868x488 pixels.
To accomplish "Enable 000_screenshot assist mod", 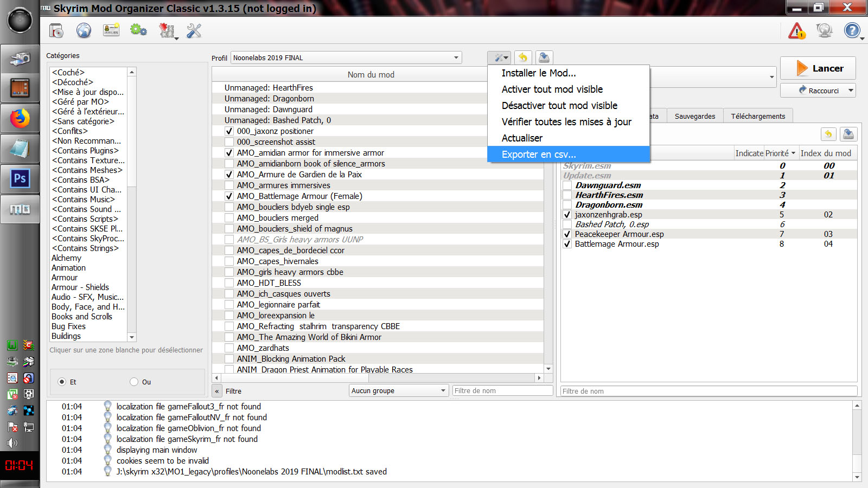I will (x=229, y=142).
